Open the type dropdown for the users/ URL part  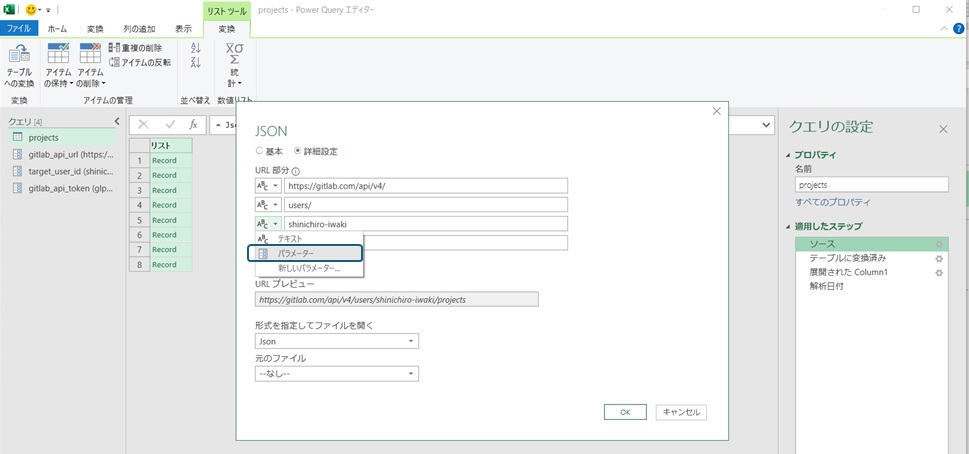267,205
